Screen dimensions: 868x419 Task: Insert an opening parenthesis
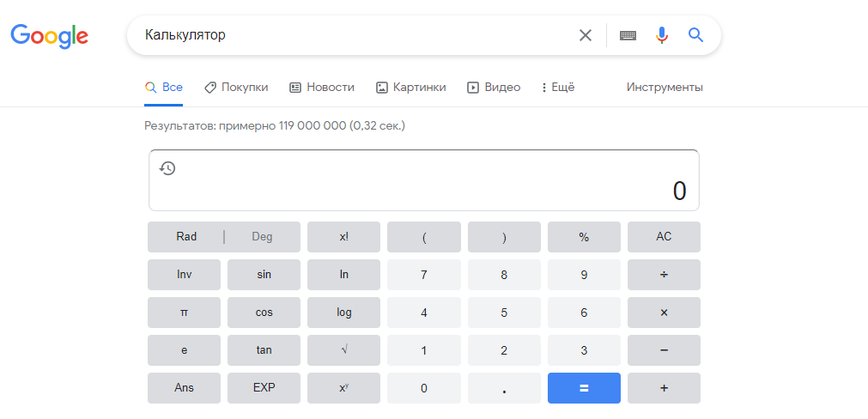pyautogui.click(x=424, y=237)
